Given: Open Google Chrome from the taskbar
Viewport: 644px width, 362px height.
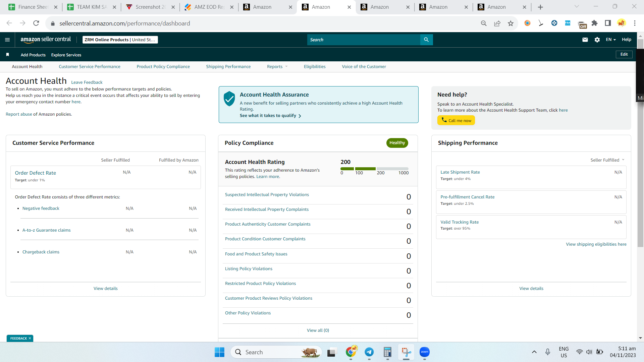Looking at the screenshot, I should [x=351, y=352].
